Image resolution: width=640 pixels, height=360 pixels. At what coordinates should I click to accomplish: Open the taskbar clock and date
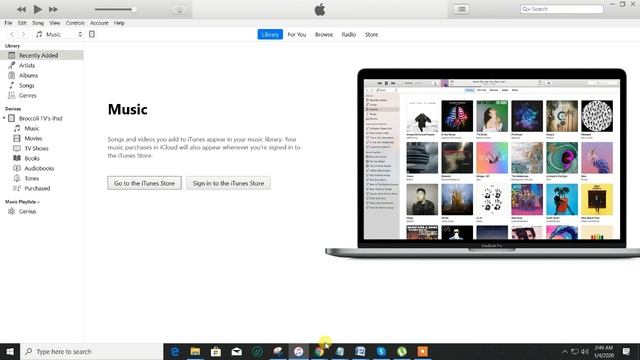[604, 351]
